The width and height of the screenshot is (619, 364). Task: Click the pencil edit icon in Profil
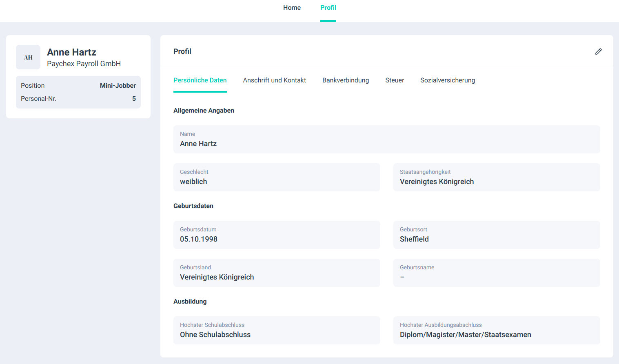(x=598, y=51)
